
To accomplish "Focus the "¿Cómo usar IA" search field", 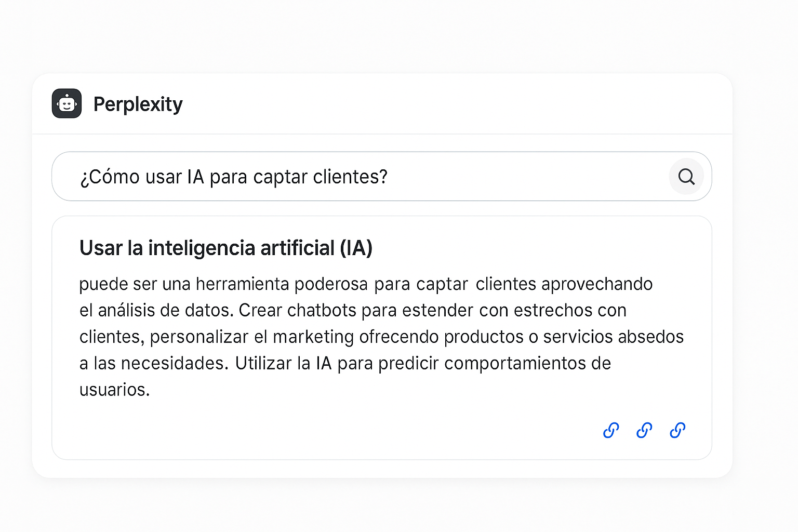I will (x=364, y=177).
